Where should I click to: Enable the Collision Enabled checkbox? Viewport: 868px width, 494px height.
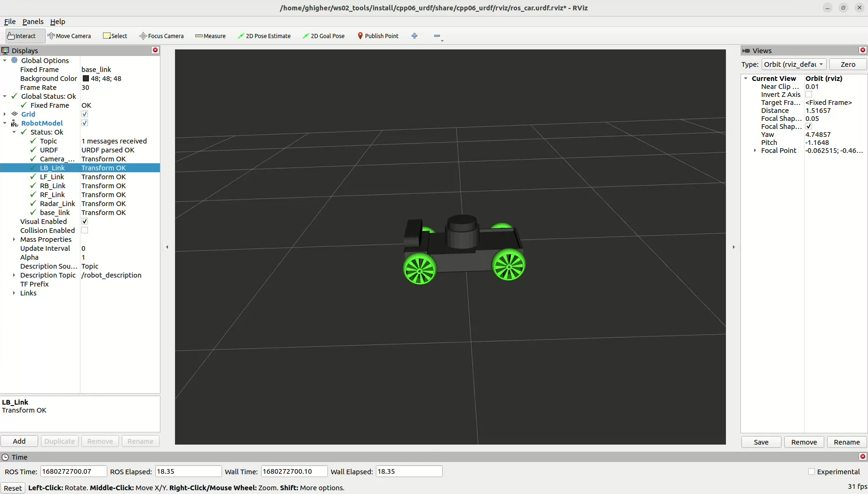point(85,231)
